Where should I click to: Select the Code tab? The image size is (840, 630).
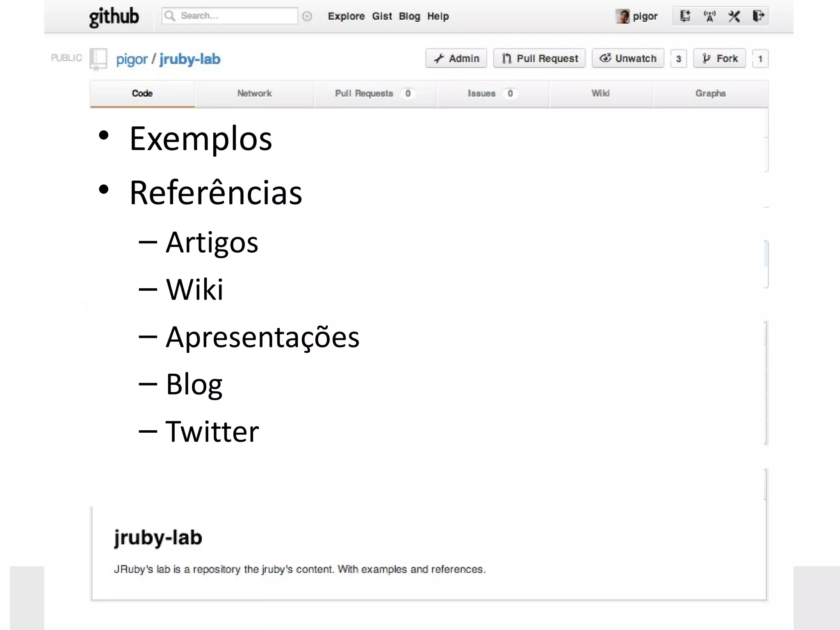142,94
